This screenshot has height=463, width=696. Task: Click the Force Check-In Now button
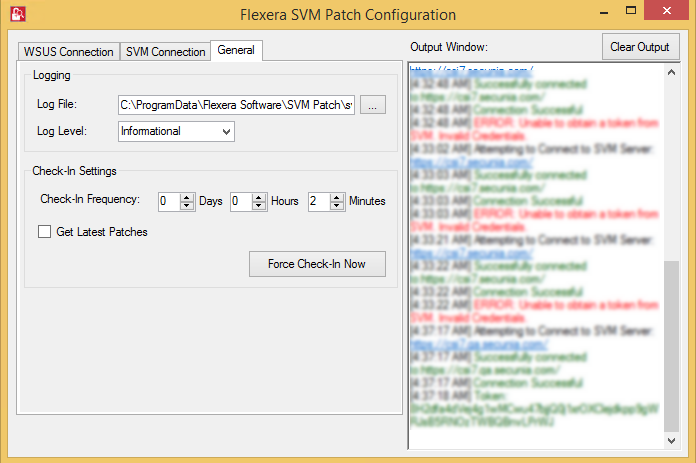click(317, 264)
